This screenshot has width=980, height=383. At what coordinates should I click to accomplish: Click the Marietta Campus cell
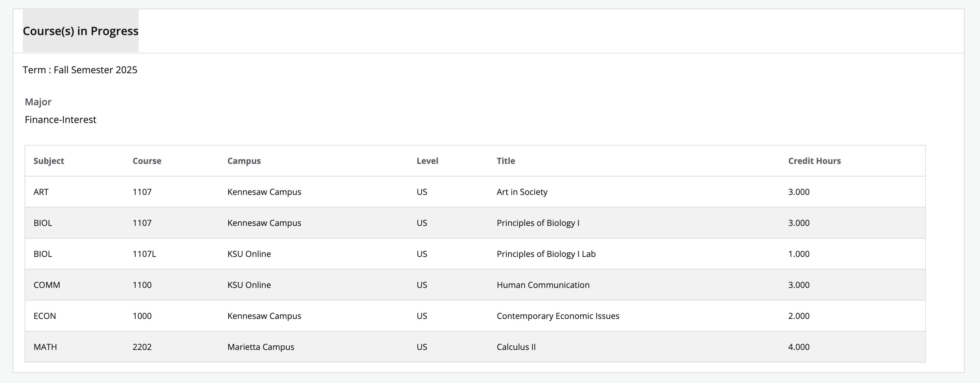261,347
